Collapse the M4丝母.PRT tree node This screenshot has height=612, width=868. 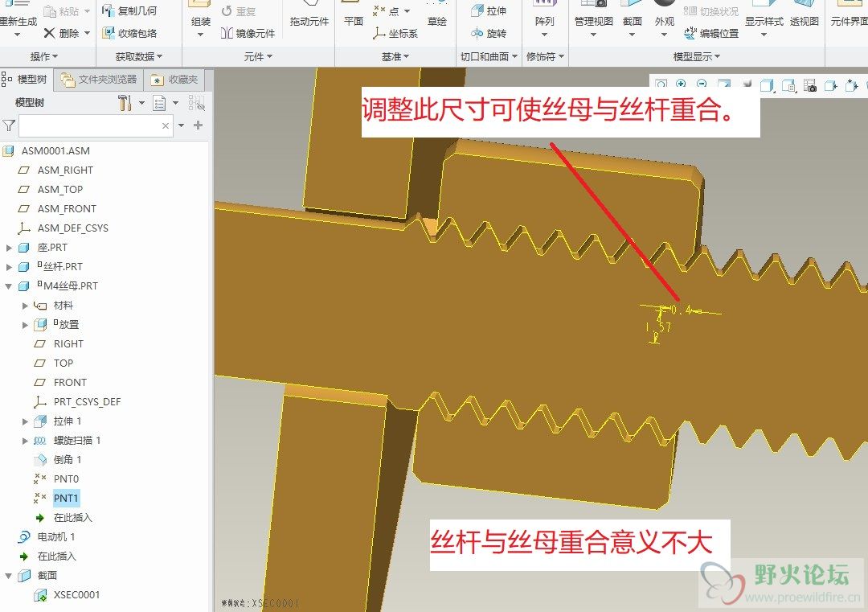(x=9, y=286)
